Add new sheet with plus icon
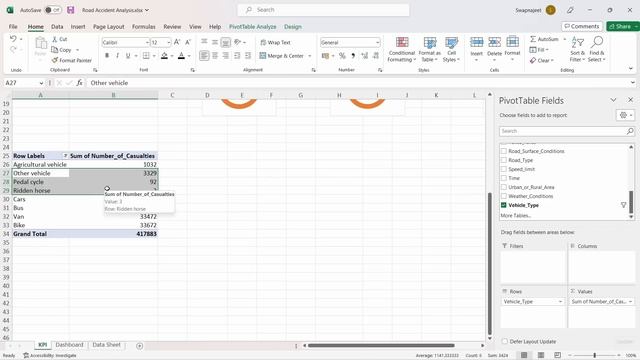 pyautogui.click(x=140, y=346)
